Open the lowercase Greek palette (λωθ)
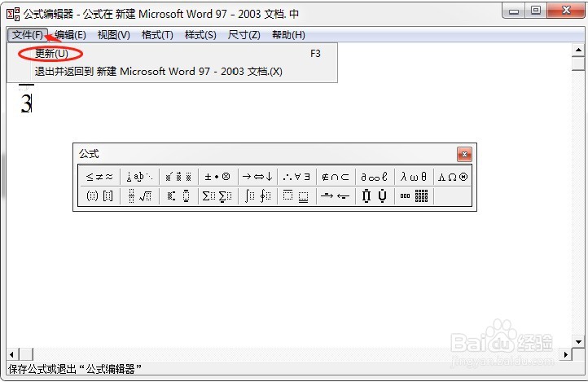588x382 pixels. click(414, 177)
